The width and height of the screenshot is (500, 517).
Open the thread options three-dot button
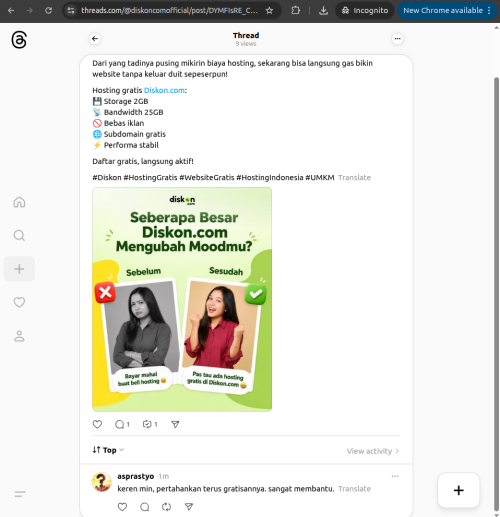pyautogui.click(x=397, y=39)
